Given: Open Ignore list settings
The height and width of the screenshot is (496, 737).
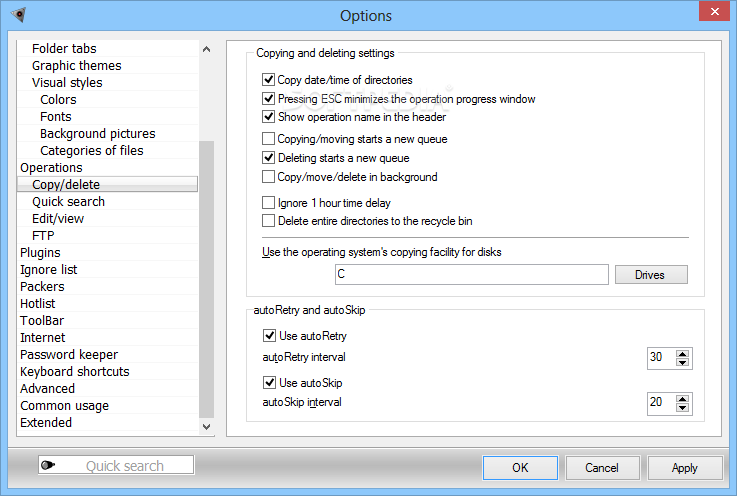Looking at the screenshot, I should (48, 269).
